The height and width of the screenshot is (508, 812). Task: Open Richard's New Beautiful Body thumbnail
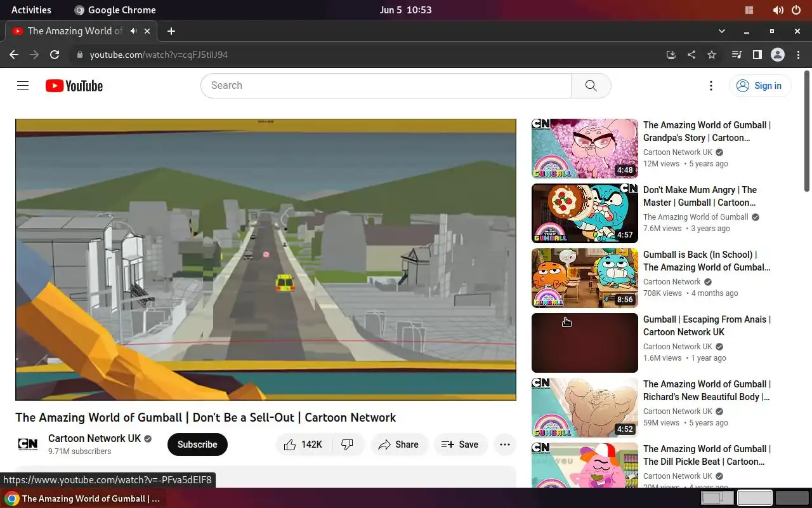click(x=585, y=408)
